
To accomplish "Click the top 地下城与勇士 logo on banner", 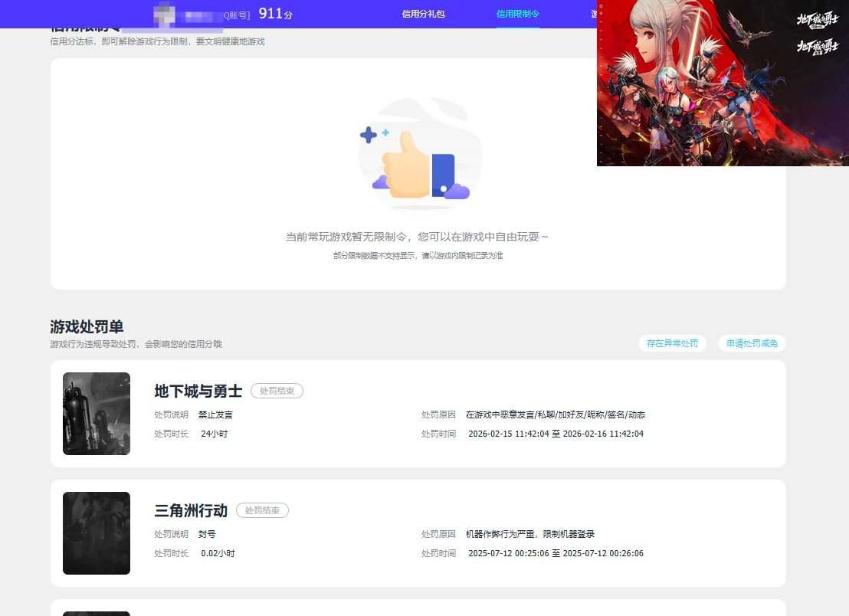I will (817, 20).
